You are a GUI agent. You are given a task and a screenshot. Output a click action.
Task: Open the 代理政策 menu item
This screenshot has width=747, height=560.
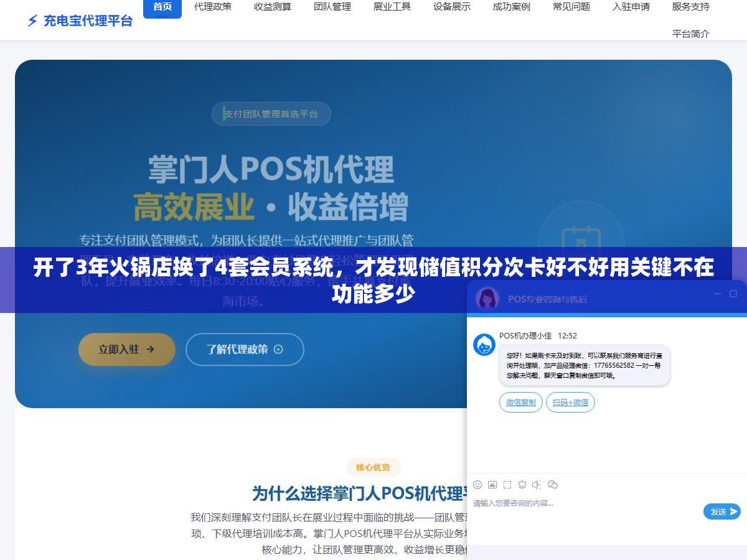tap(213, 7)
